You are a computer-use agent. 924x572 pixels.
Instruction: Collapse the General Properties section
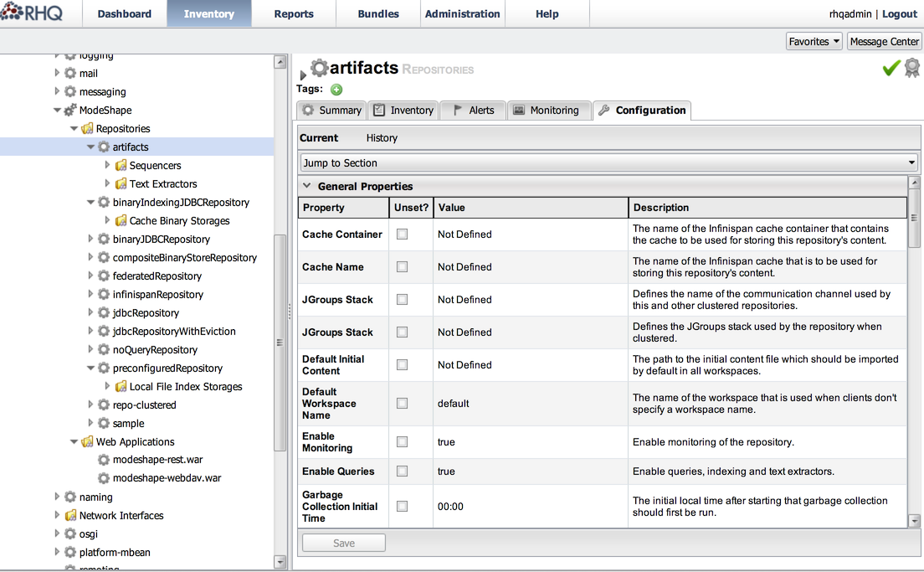[x=306, y=186]
